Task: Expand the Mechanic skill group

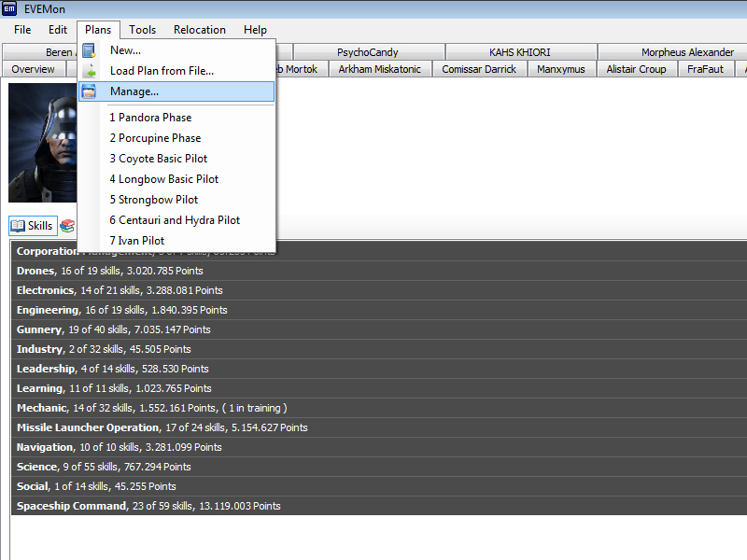Action: tap(379, 408)
